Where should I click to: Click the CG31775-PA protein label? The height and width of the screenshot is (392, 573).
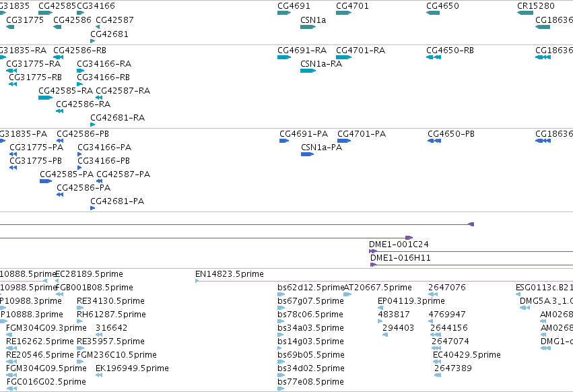pos(36,148)
